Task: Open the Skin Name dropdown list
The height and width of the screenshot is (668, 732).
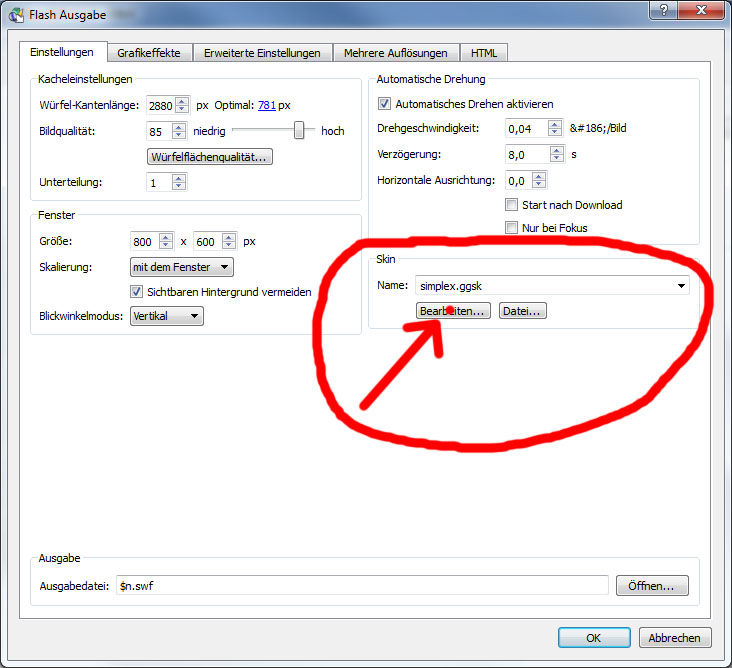Action: click(681, 286)
